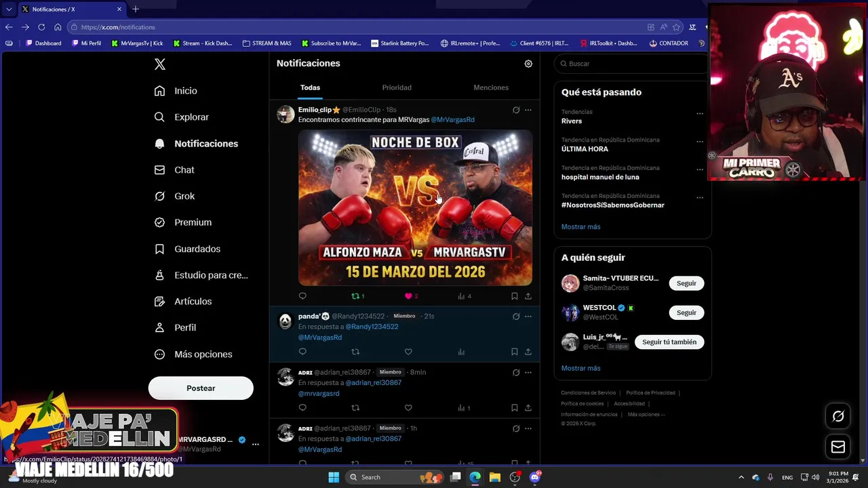Go to Premium in sidebar
This screenshot has width=868, height=488.
point(183,222)
